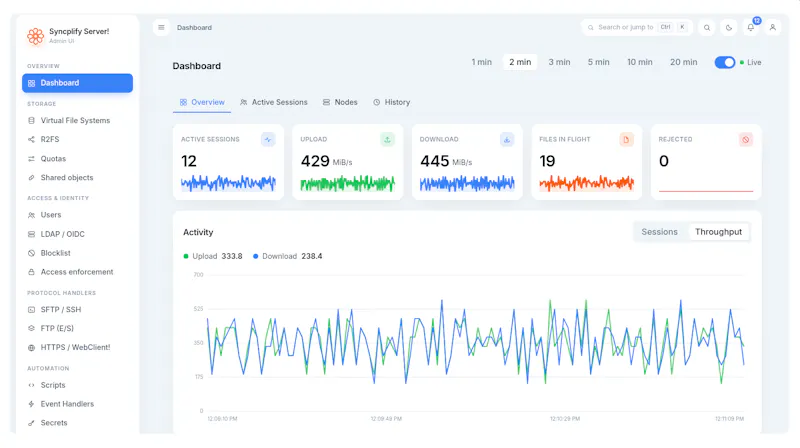Switch Activity chart to Sessions
Screen dimensions: 800x448
[x=659, y=232]
